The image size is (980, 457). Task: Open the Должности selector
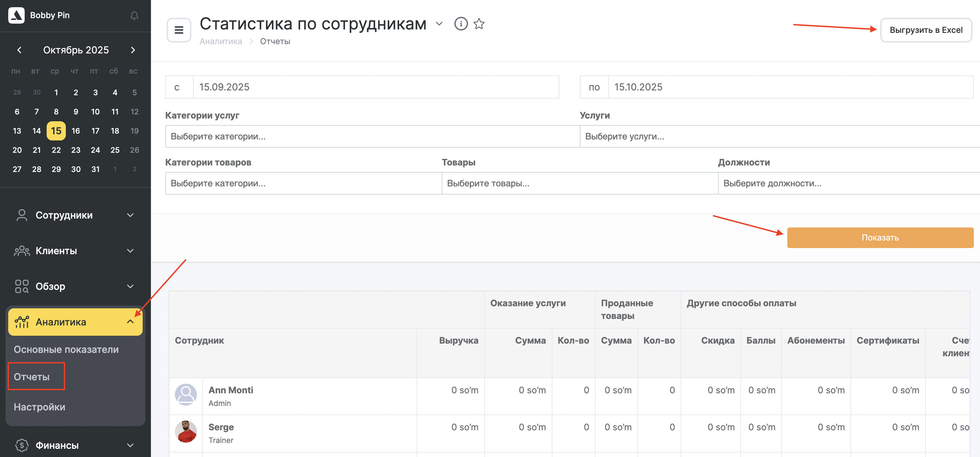pyautogui.click(x=848, y=183)
